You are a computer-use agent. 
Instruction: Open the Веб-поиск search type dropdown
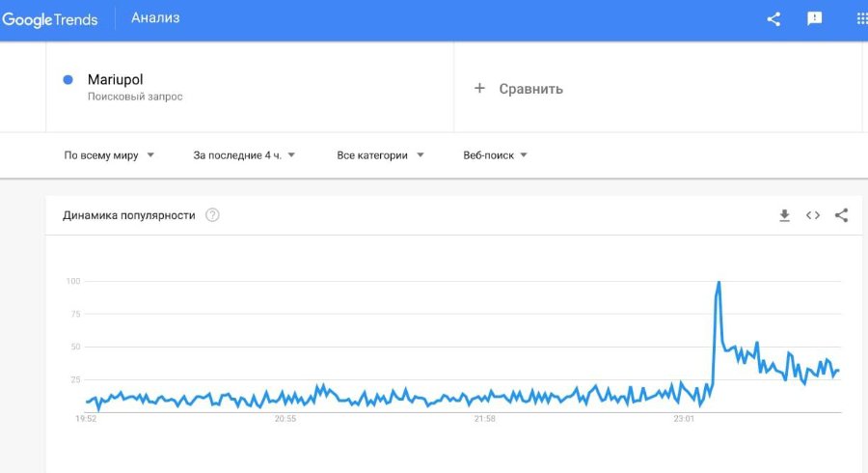(x=495, y=154)
